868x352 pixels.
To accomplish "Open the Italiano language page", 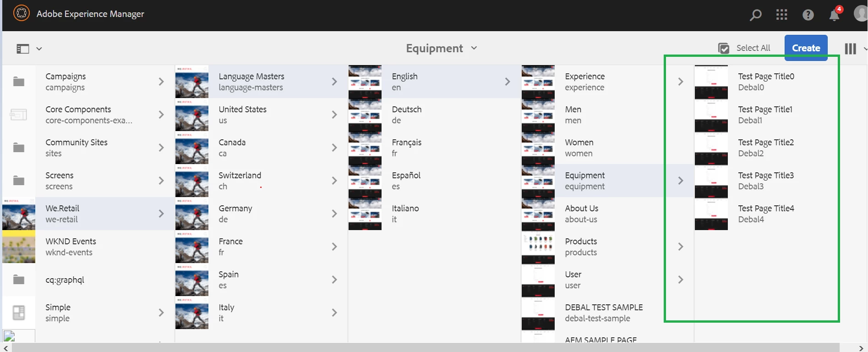I will (434, 214).
